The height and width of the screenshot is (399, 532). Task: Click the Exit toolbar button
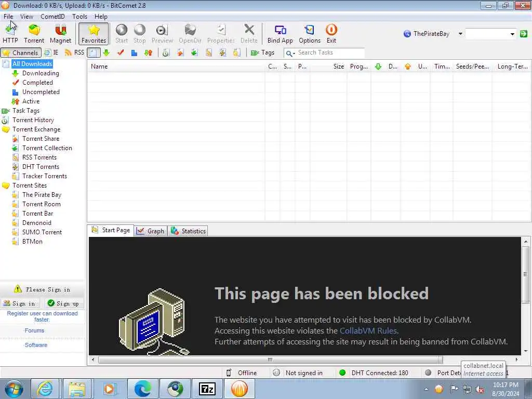coord(331,34)
